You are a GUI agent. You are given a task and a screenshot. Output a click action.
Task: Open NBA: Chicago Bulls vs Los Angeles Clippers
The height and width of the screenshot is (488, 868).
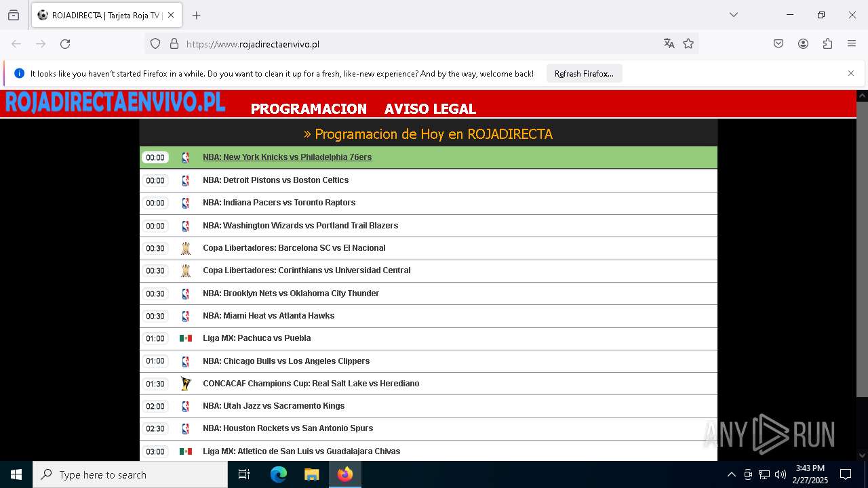click(286, 361)
